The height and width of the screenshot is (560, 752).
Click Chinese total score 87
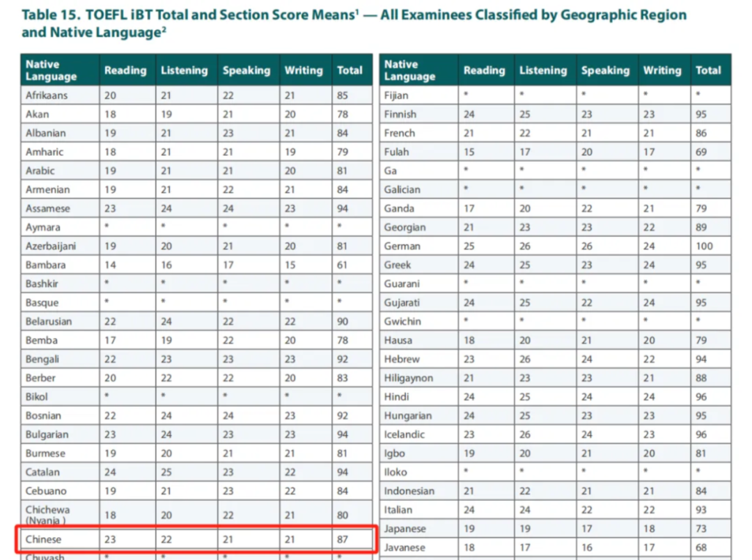[x=342, y=539]
